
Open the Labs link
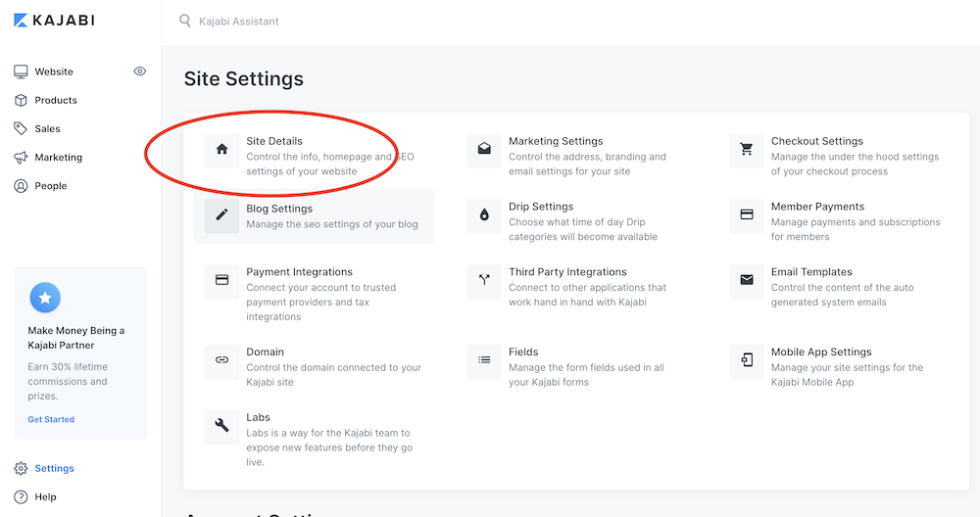coord(258,418)
